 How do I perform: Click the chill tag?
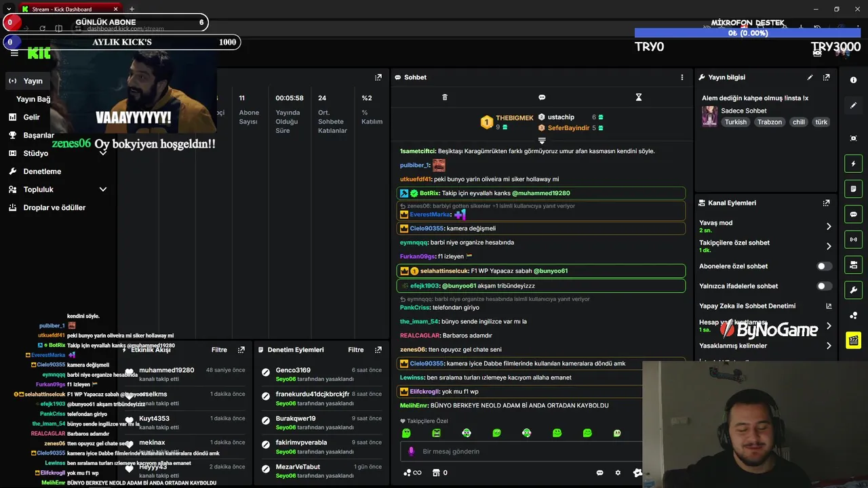click(798, 122)
